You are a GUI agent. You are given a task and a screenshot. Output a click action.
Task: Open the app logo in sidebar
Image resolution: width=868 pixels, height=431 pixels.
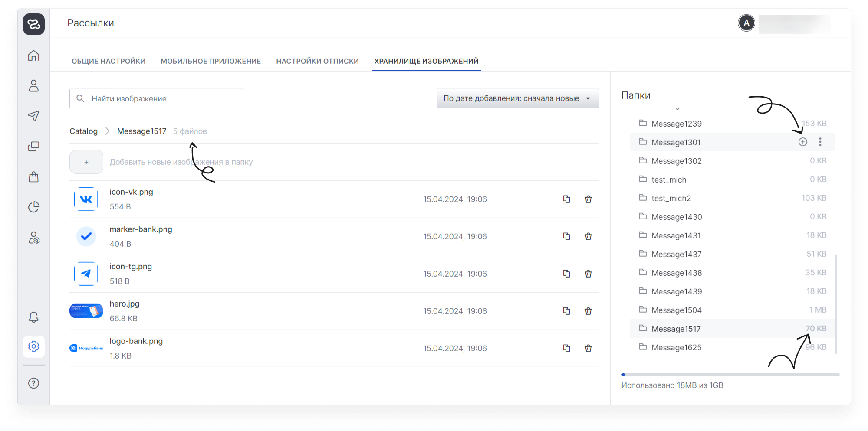(34, 24)
